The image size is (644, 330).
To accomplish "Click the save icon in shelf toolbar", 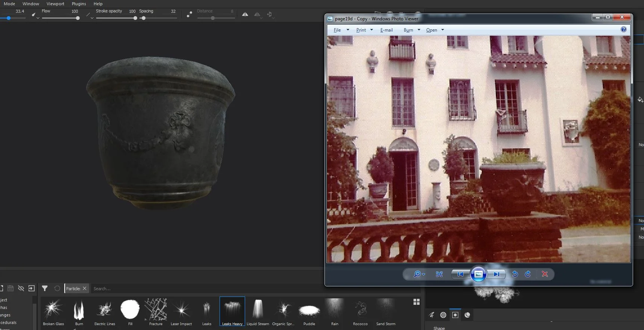I will click(11, 288).
